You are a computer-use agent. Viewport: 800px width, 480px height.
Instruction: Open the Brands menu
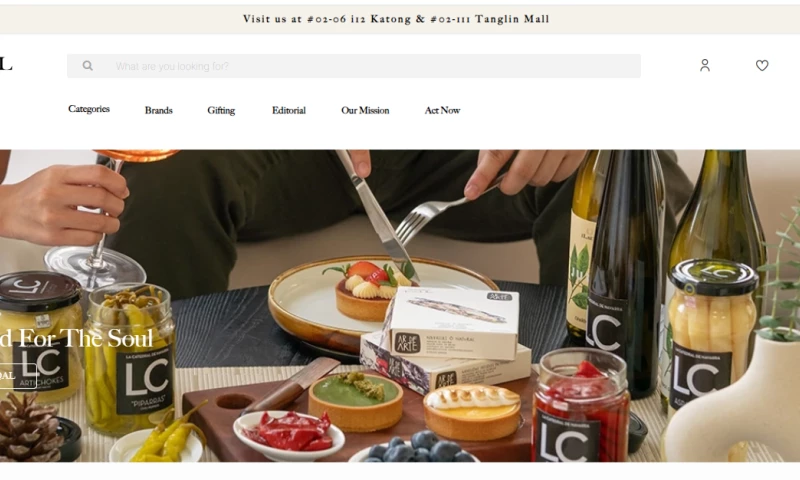[x=159, y=110]
